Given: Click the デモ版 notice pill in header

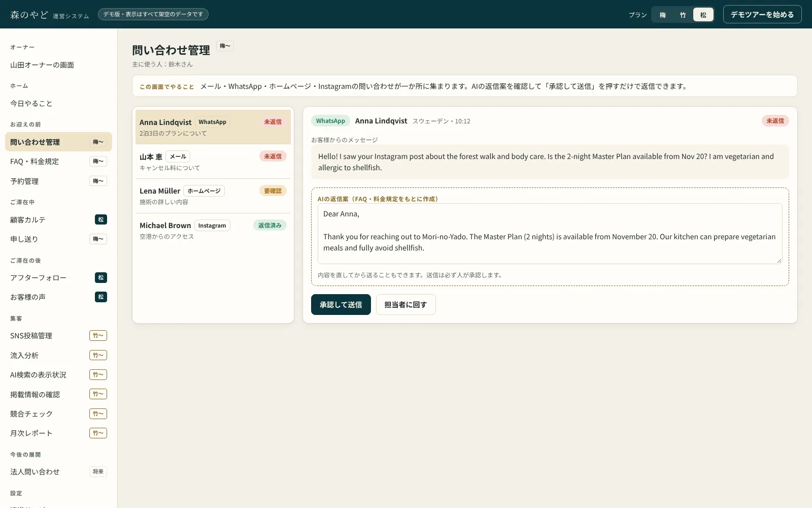Looking at the screenshot, I should [x=153, y=14].
